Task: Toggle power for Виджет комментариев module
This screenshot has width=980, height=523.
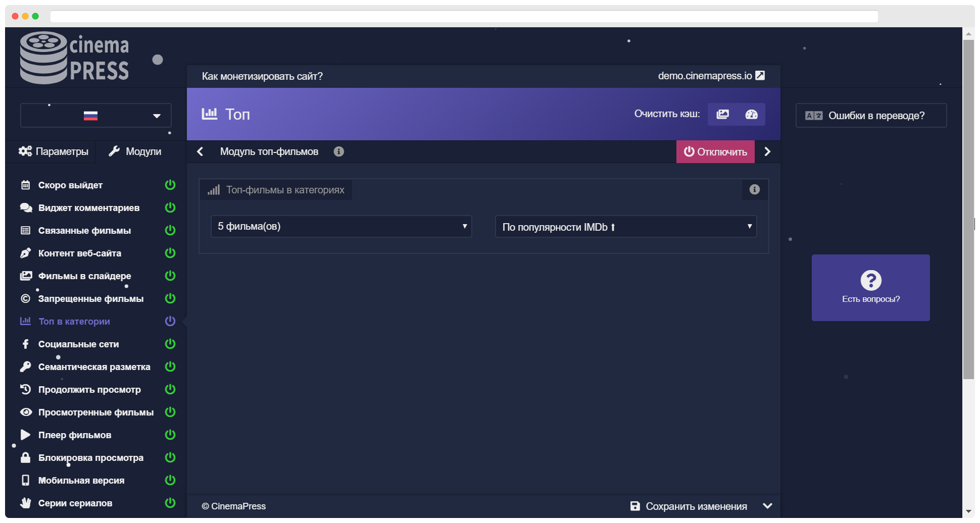Action: click(x=170, y=207)
